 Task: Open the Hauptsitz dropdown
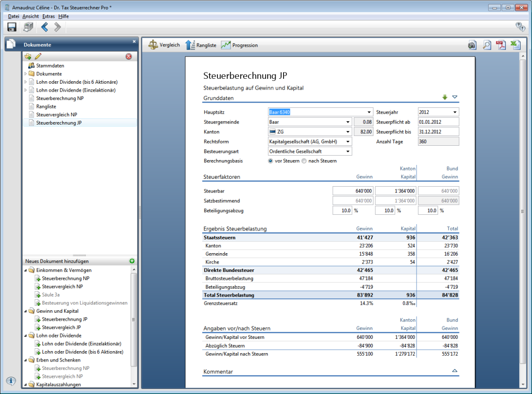coord(369,112)
